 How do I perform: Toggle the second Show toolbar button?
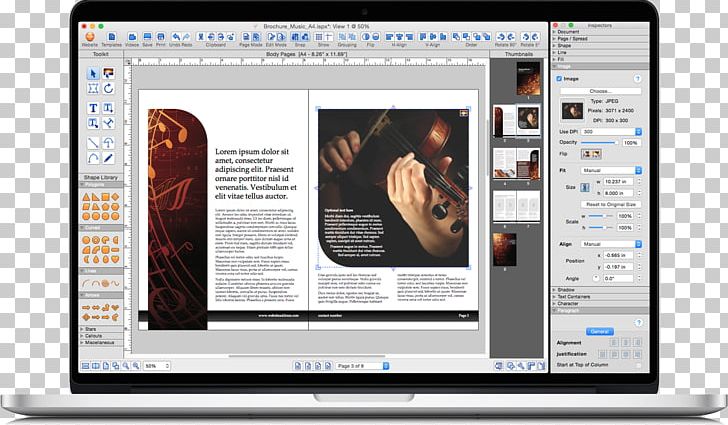pos(329,37)
